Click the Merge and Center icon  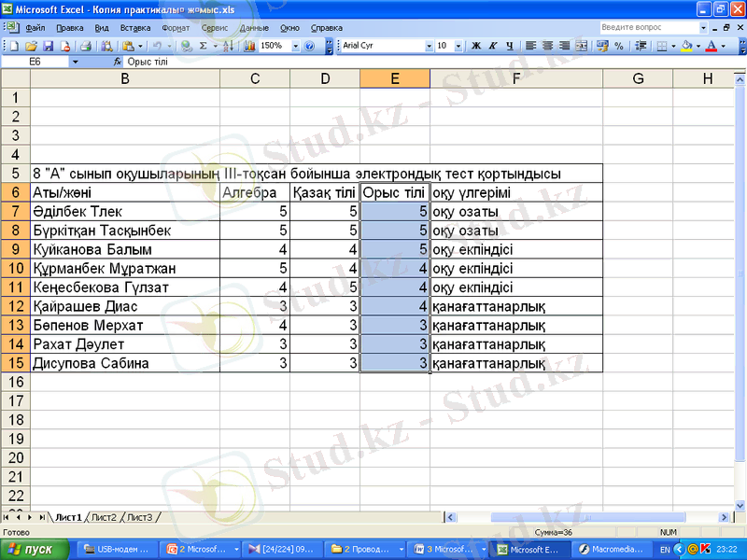[581, 46]
